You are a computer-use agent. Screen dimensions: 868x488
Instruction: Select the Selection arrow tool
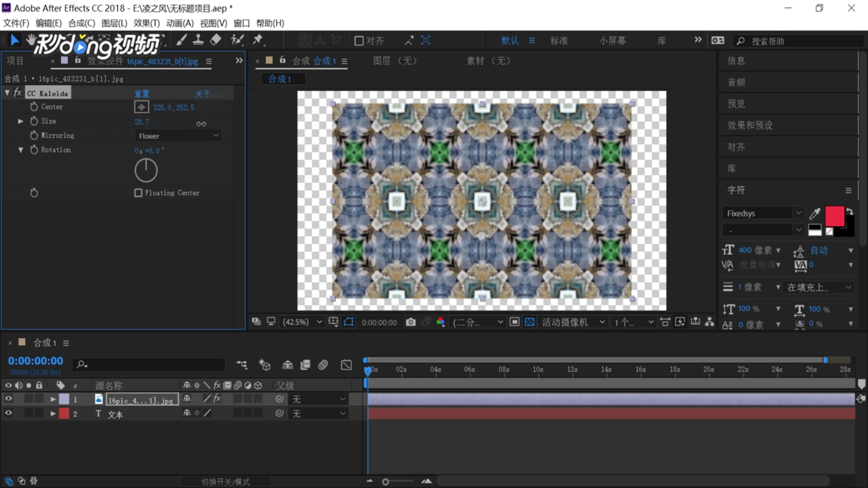pyautogui.click(x=14, y=41)
